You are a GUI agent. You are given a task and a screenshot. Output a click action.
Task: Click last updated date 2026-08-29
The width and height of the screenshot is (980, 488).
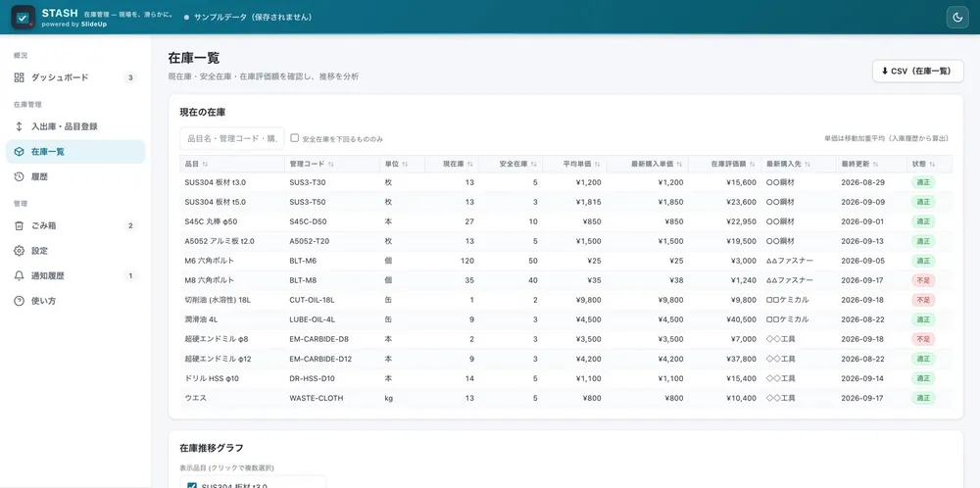point(862,182)
